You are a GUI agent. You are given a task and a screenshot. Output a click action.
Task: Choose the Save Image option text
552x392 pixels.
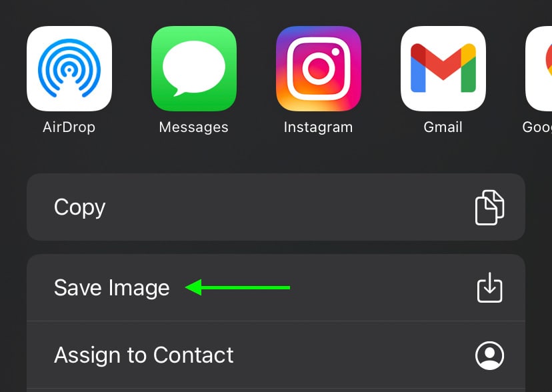pyautogui.click(x=111, y=288)
